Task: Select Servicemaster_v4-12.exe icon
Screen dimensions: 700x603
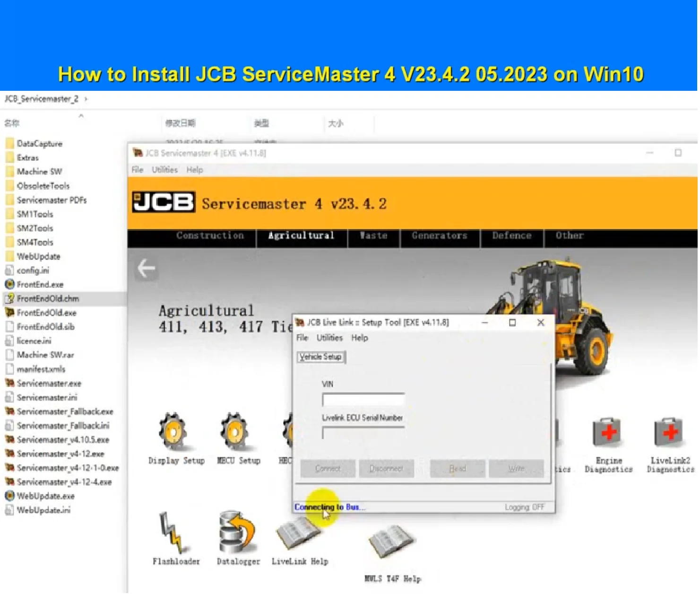Action: tap(9, 454)
